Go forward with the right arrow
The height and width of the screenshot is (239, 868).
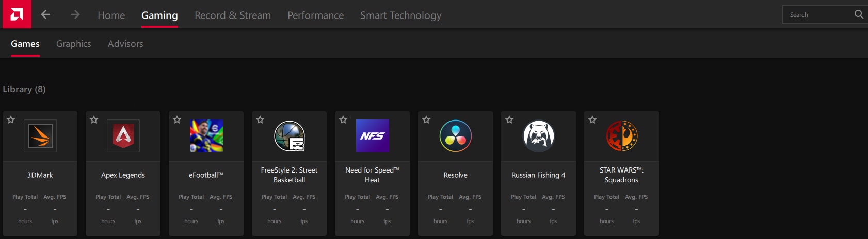(x=75, y=14)
